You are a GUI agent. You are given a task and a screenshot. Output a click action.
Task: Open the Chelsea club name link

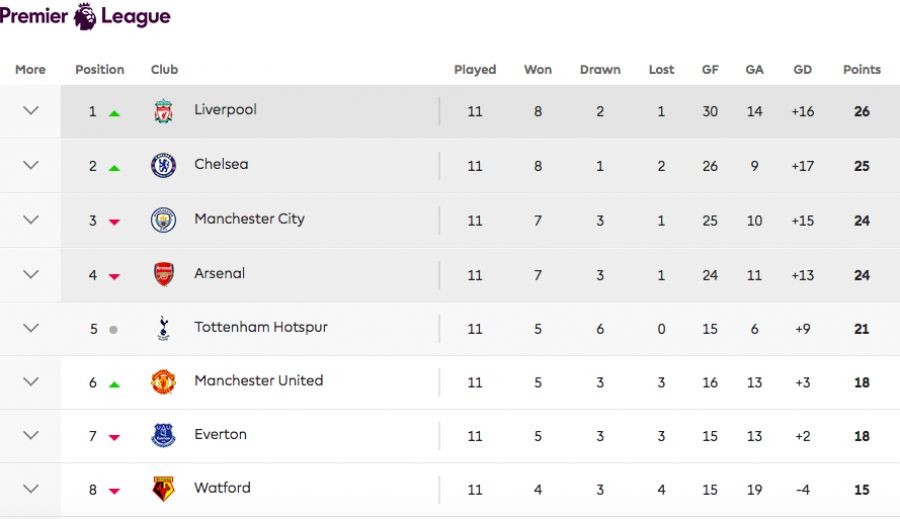pos(221,164)
